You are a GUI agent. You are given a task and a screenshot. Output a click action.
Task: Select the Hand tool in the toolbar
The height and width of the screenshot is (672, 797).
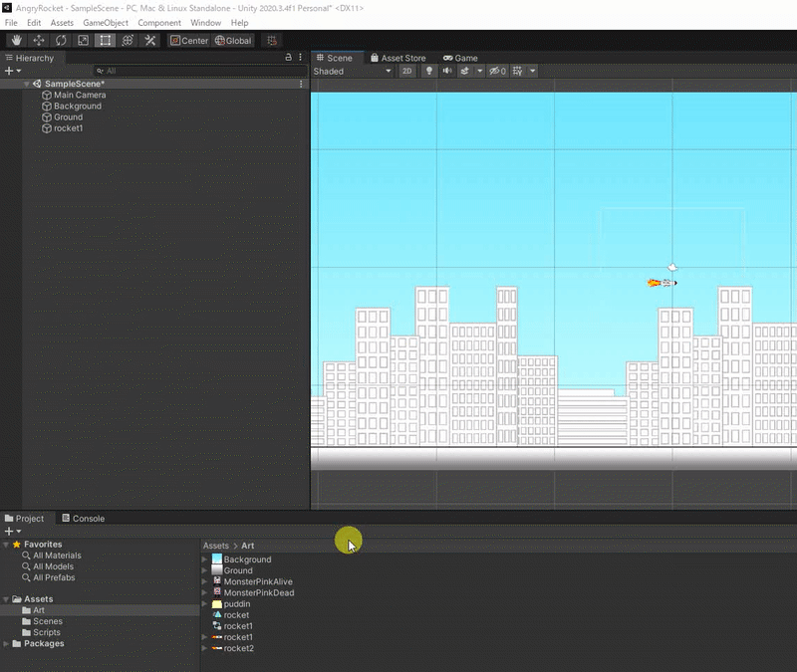(16, 41)
